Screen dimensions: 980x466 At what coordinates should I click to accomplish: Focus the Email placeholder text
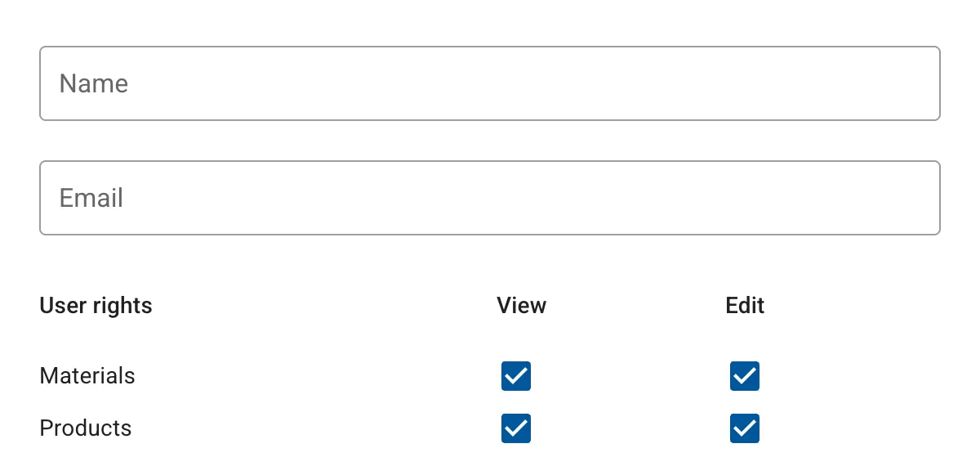click(x=91, y=198)
